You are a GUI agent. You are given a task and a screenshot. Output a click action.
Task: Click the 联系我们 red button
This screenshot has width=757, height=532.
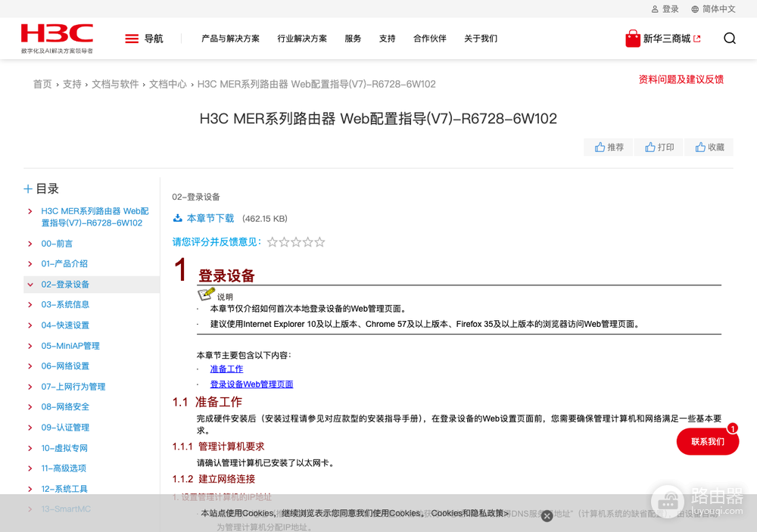tap(707, 441)
